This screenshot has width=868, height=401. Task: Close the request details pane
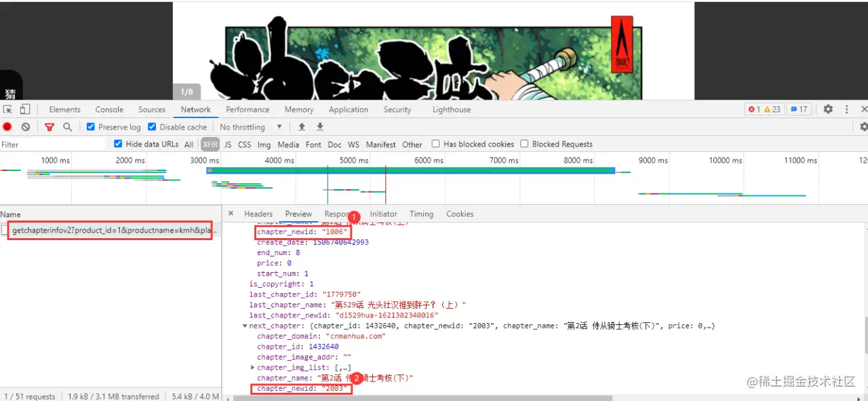tap(231, 214)
